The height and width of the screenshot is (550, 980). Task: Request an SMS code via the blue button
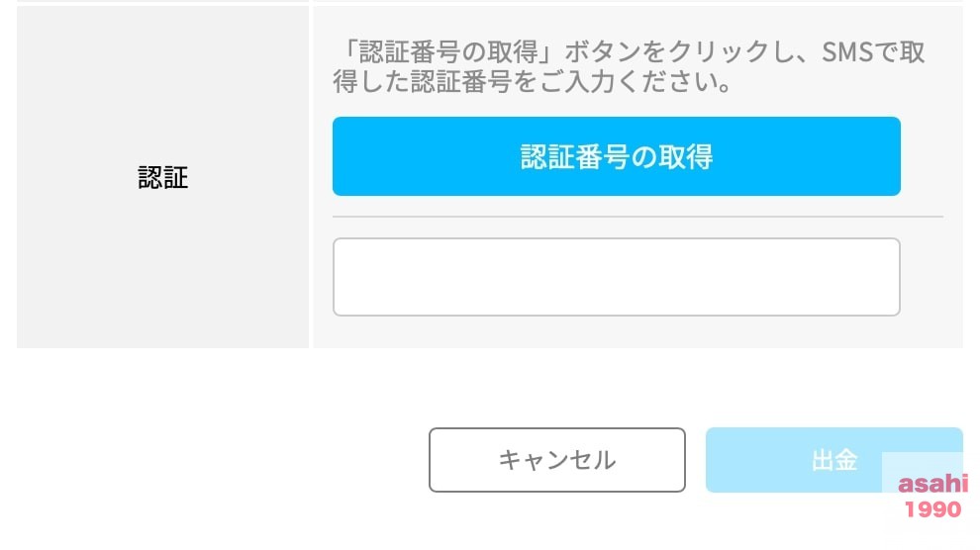point(617,156)
